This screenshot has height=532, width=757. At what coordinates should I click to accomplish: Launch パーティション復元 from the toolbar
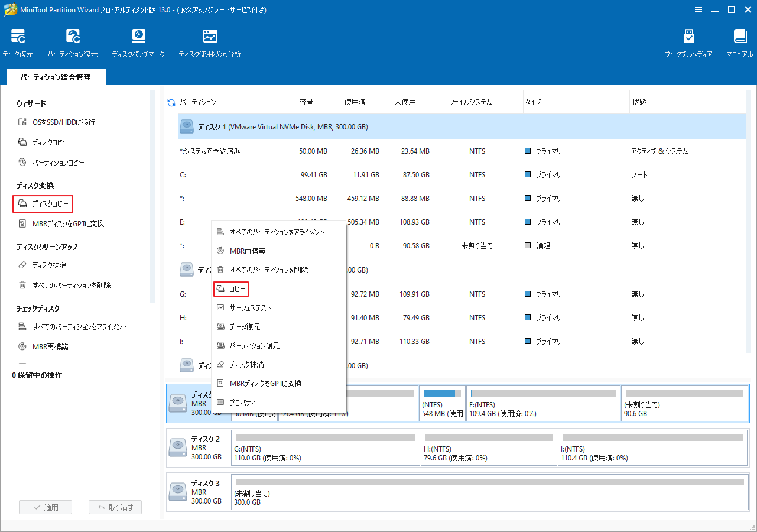point(73,41)
